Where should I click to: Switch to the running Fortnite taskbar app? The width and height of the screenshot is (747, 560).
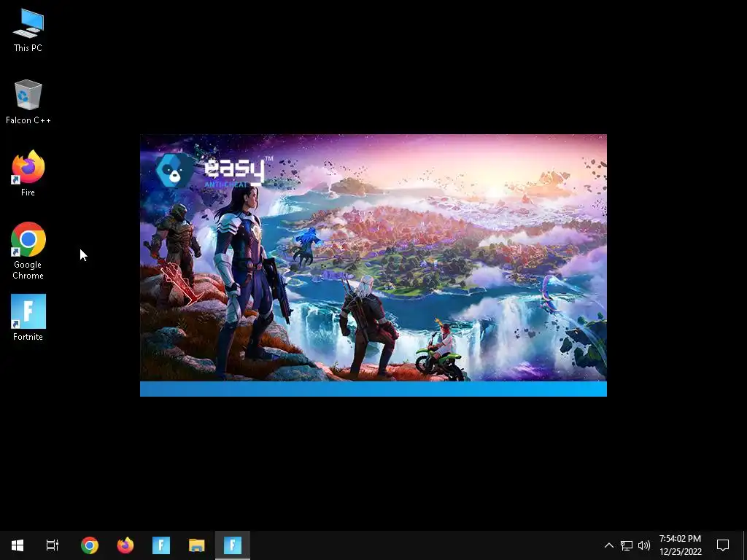[x=233, y=545]
